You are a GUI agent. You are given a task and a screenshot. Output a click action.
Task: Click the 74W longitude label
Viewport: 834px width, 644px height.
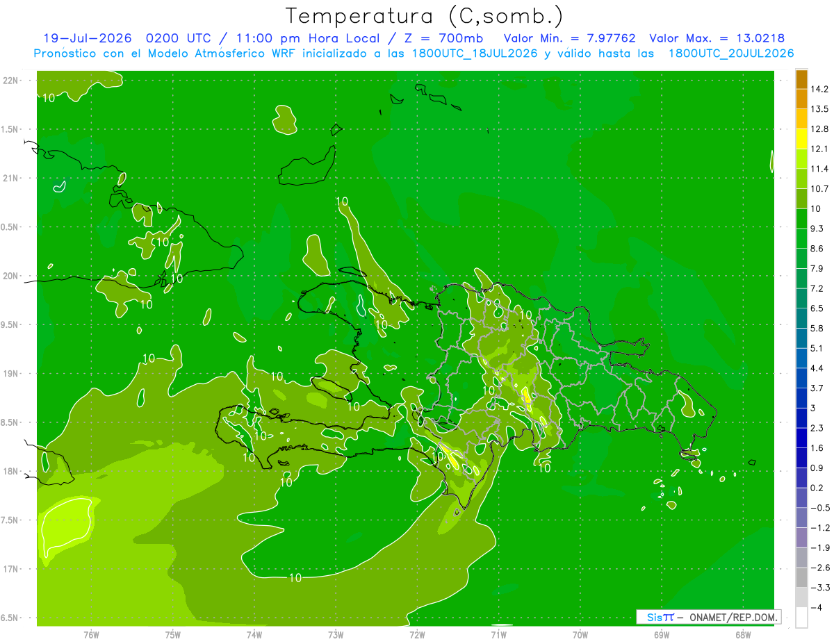[x=254, y=634]
